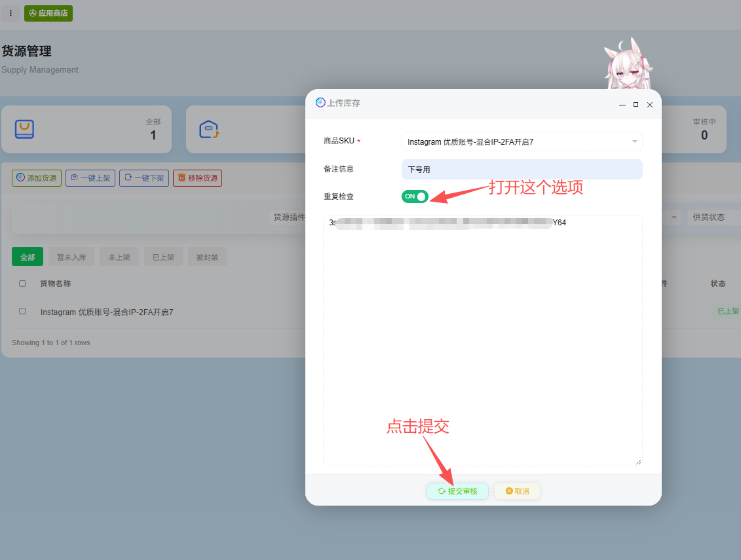Click 一键下架 to unlist all items
Viewport: 741px width, 560px height.
pos(144,178)
